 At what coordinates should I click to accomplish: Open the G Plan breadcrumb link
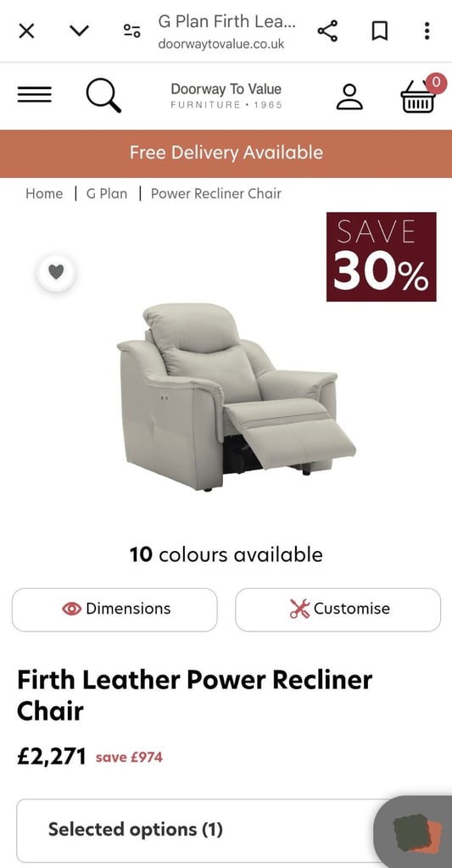coord(107,194)
